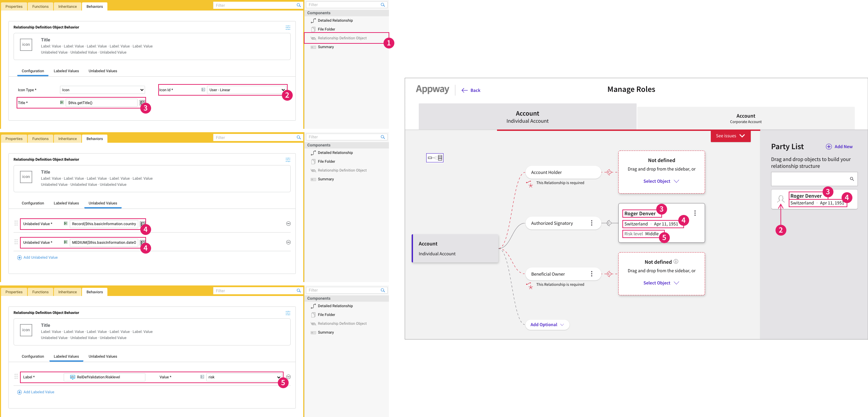
Task: Switch to the Inheritance tab
Action: pos(67,6)
